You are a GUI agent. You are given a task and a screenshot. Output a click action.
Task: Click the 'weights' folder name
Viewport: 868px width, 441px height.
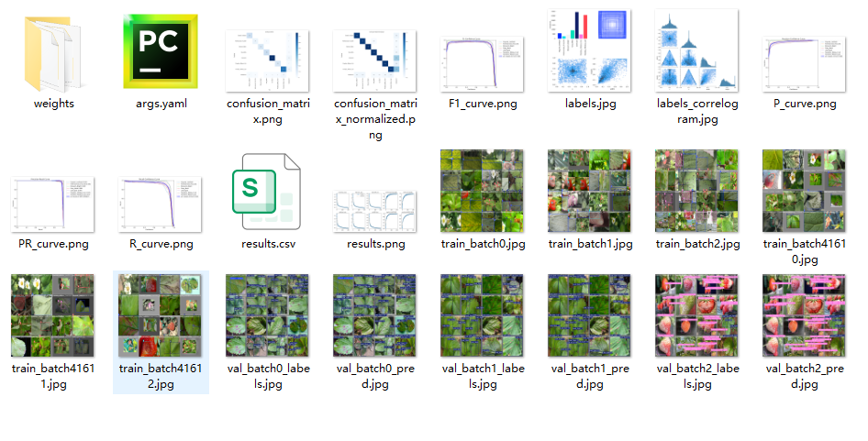tap(54, 104)
